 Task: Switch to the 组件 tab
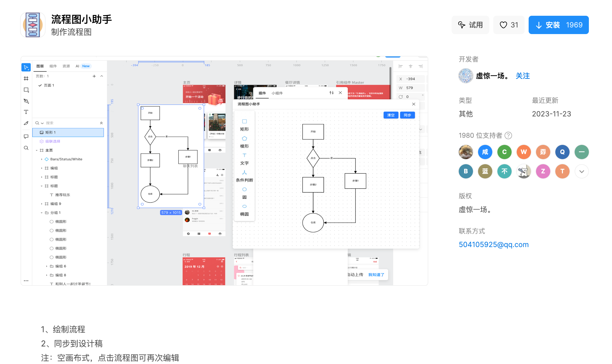pyautogui.click(x=53, y=66)
